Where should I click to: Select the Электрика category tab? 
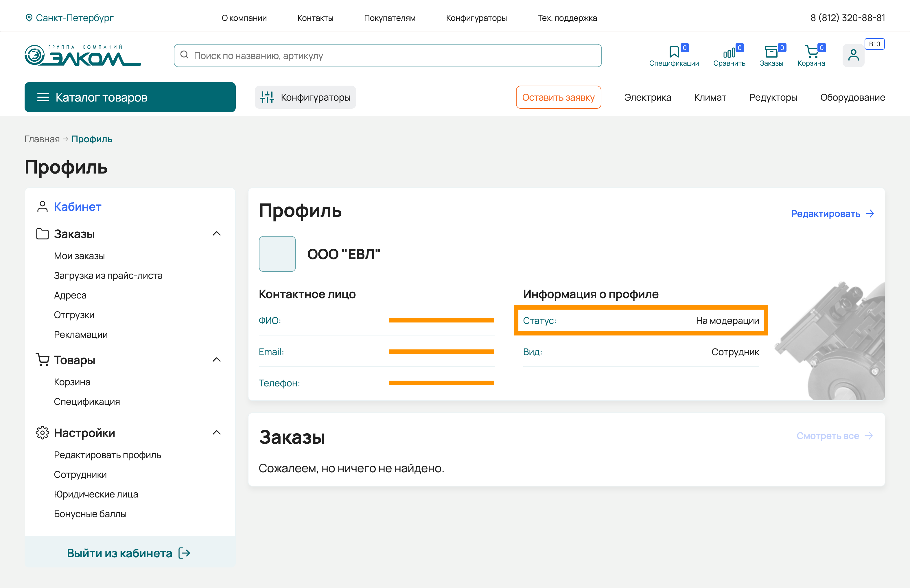pos(647,97)
